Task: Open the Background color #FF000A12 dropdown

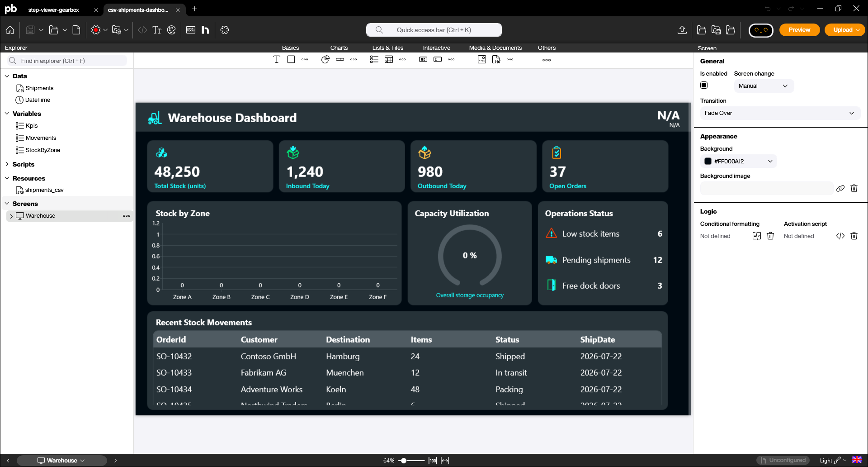Action: click(738, 161)
